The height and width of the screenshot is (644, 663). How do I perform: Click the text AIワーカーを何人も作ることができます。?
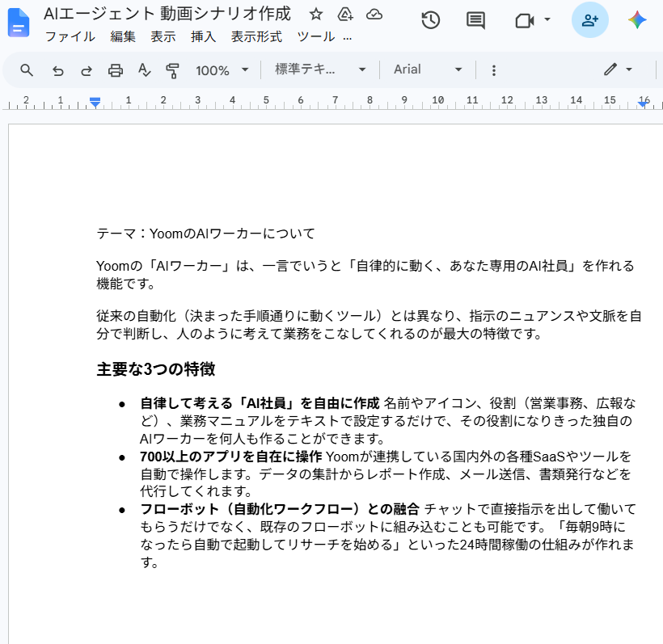(x=263, y=439)
